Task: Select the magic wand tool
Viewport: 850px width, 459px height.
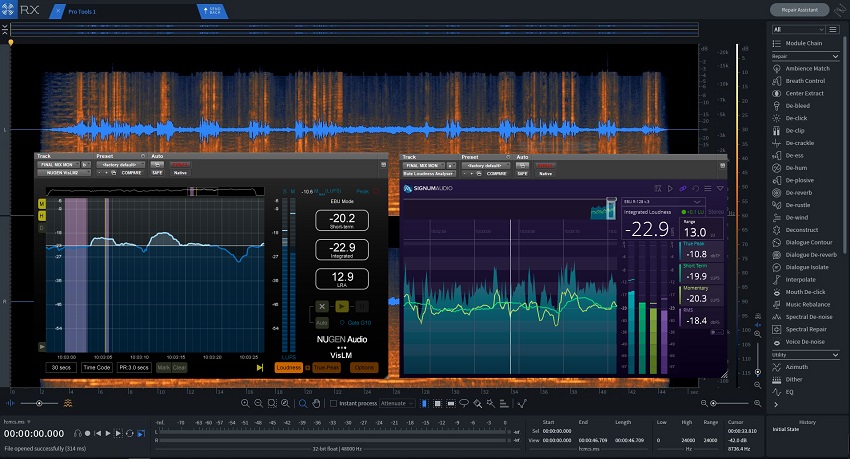Action: pyautogui.click(x=491, y=403)
